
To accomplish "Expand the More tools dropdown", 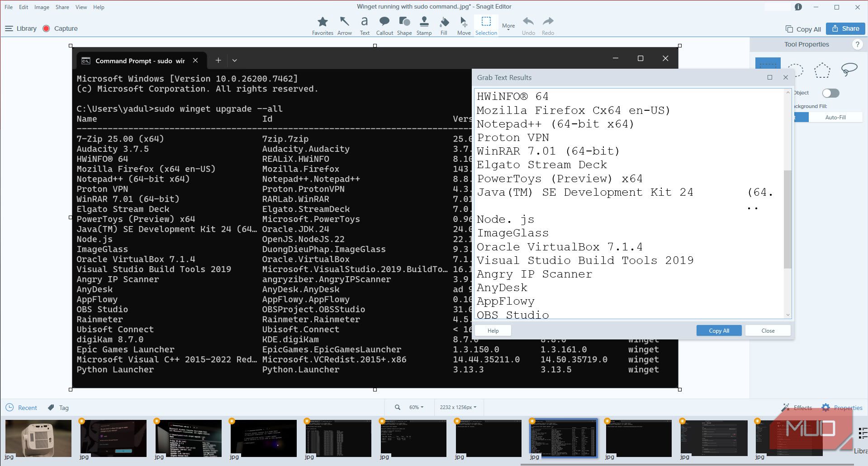I will tap(508, 27).
